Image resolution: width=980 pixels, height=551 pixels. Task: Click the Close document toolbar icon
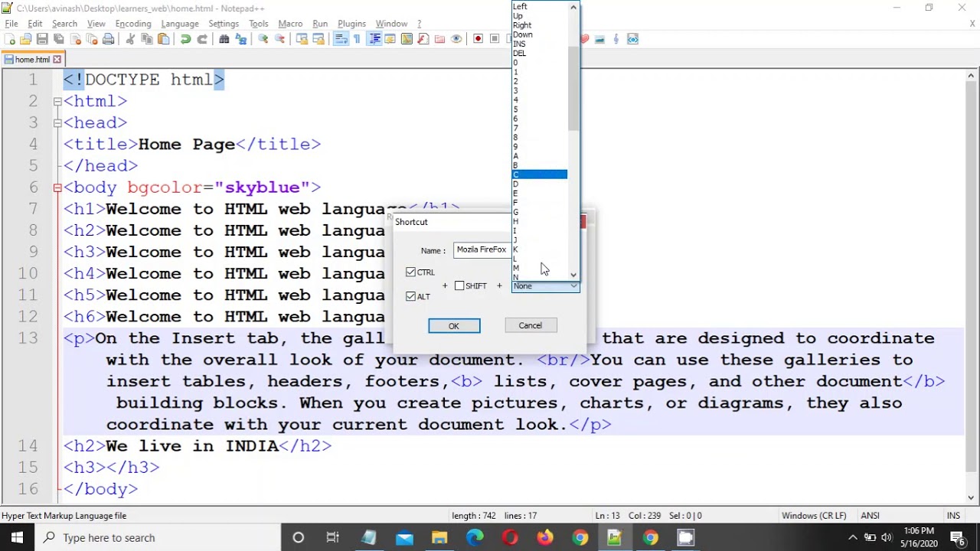pos(75,39)
